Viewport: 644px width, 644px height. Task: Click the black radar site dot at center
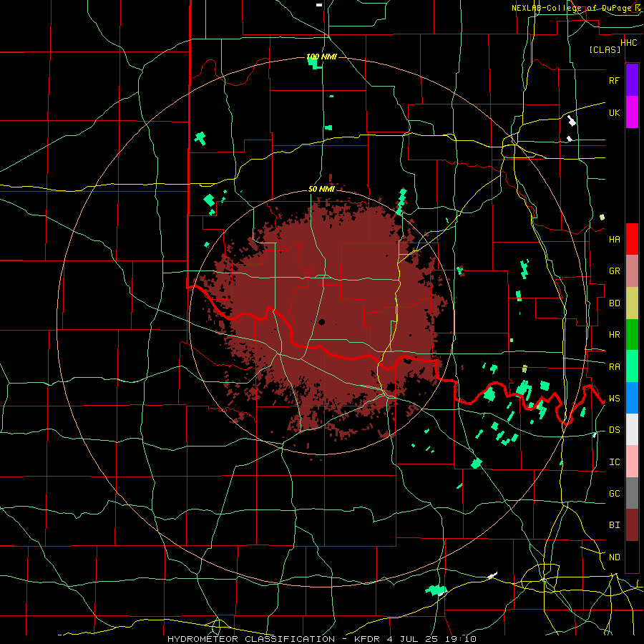tap(321, 323)
